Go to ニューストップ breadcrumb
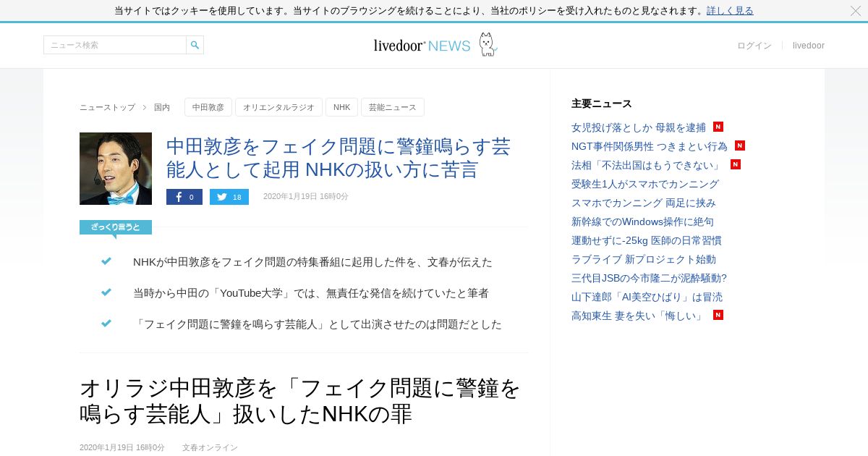This screenshot has height=456, width=868. (107, 107)
